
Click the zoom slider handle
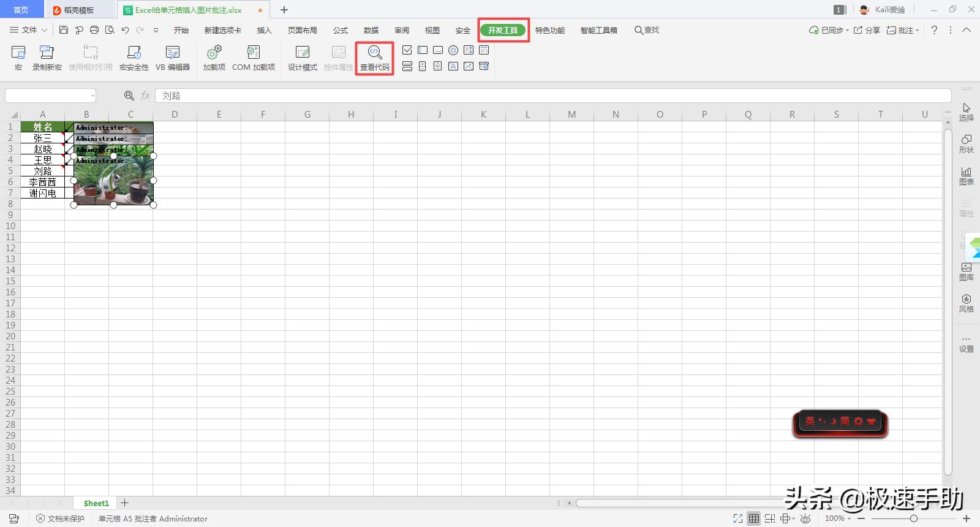click(913, 518)
